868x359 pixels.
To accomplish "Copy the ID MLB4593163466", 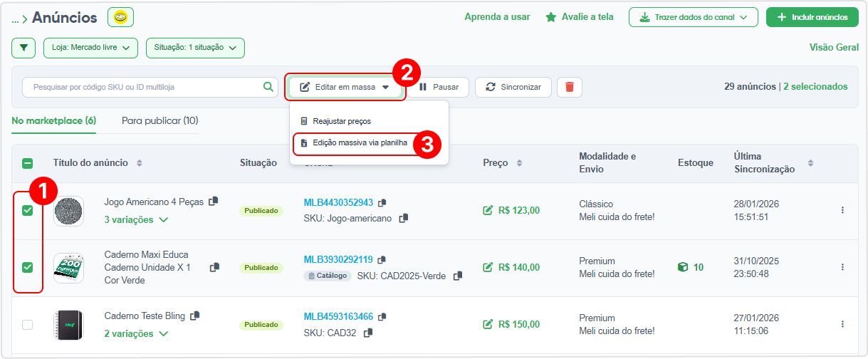I will point(382,317).
